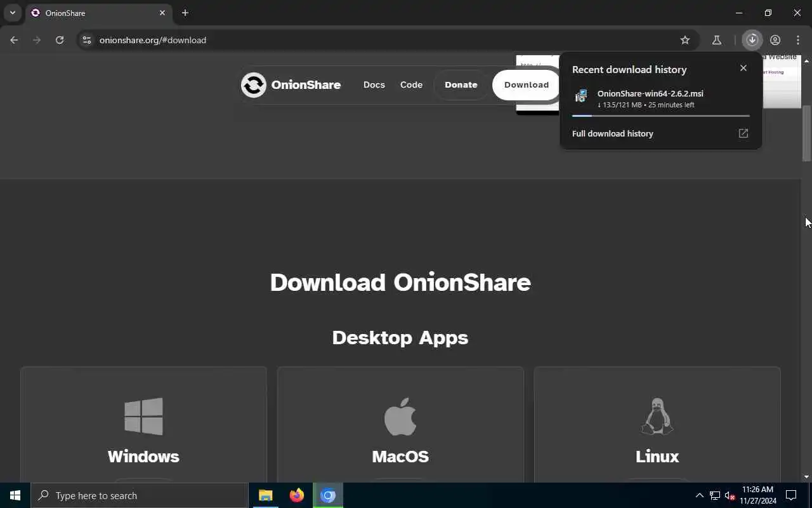The height and width of the screenshot is (508, 812).
Task: Open OnionShare-win64-2.6.2.msi download entry
Action: tap(660, 98)
